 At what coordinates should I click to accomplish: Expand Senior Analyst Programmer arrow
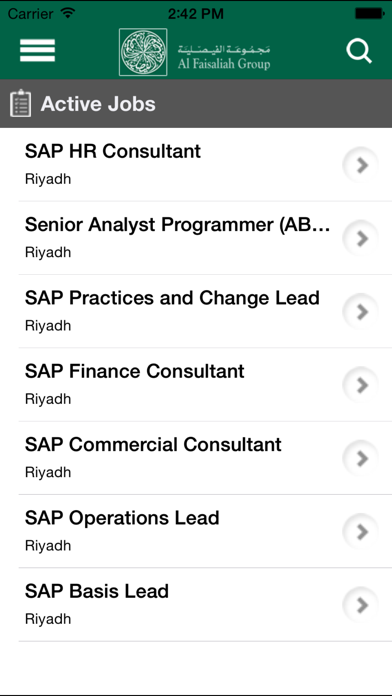(360, 238)
